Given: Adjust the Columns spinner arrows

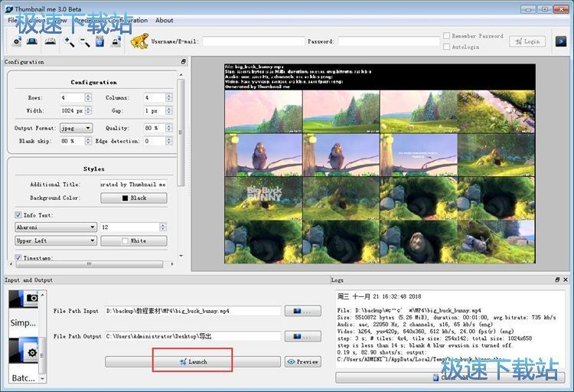Looking at the screenshot, I should coord(169,97).
